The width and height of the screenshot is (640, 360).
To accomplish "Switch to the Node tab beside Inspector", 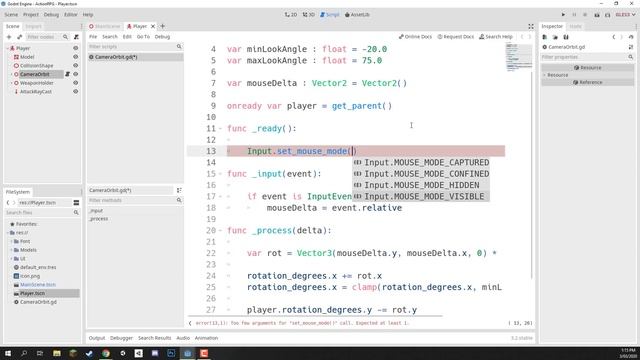I will [575, 26].
